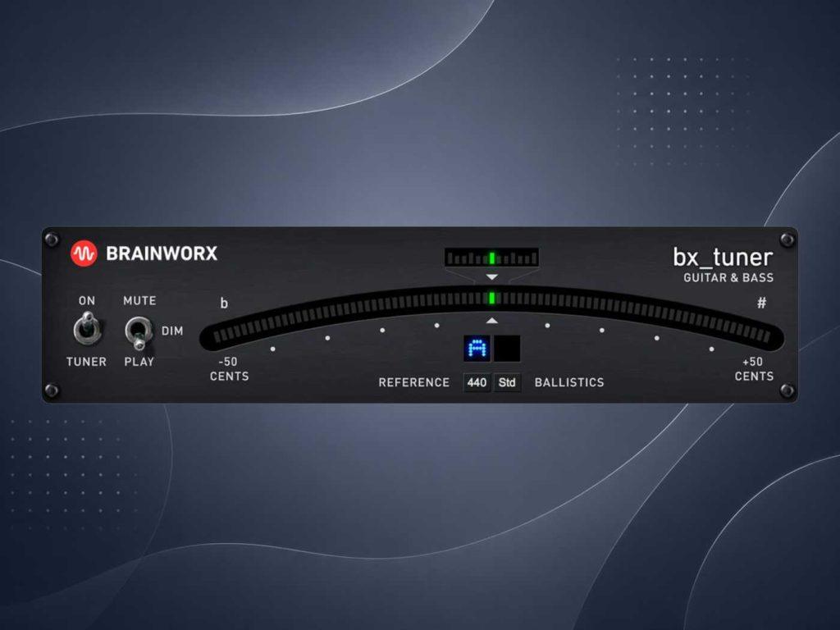Click the -50 CENTS label
This screenshot has height=630, width=840.
[230, 369]
